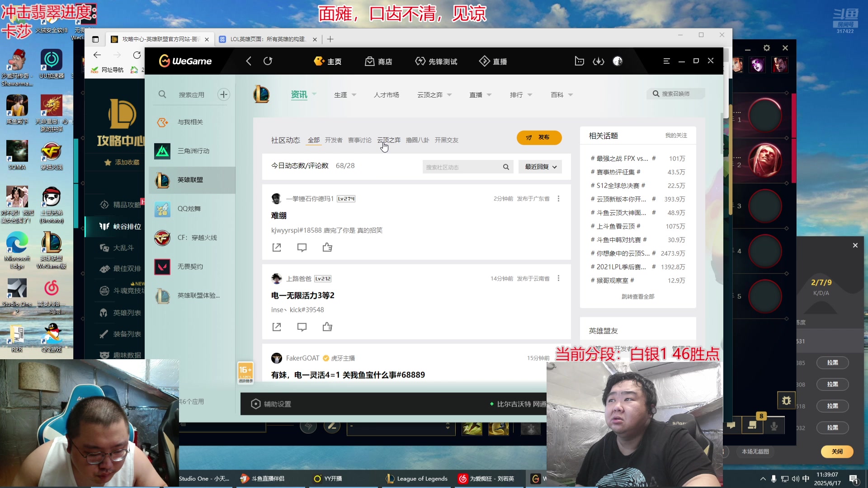868x488 pixels.
Task: Comment on the 难绷 post
Action: point(302,248)
